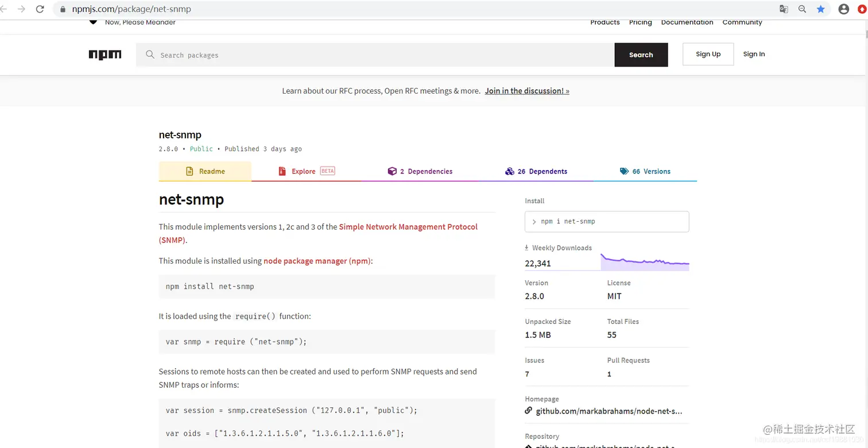The image size is (868, 448).
Task: Click the 22,341 weekly downloads value
Action: click(x=538, y=264)
